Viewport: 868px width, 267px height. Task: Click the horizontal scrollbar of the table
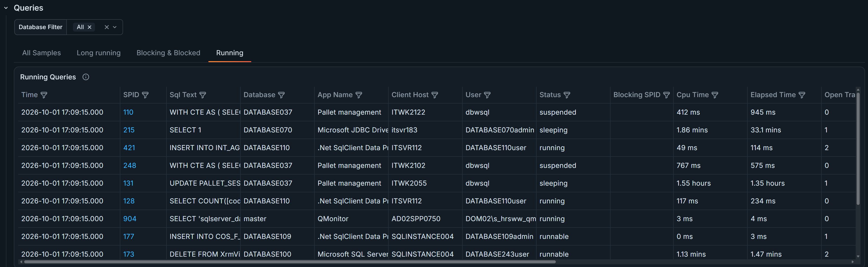tap(290, 262)
